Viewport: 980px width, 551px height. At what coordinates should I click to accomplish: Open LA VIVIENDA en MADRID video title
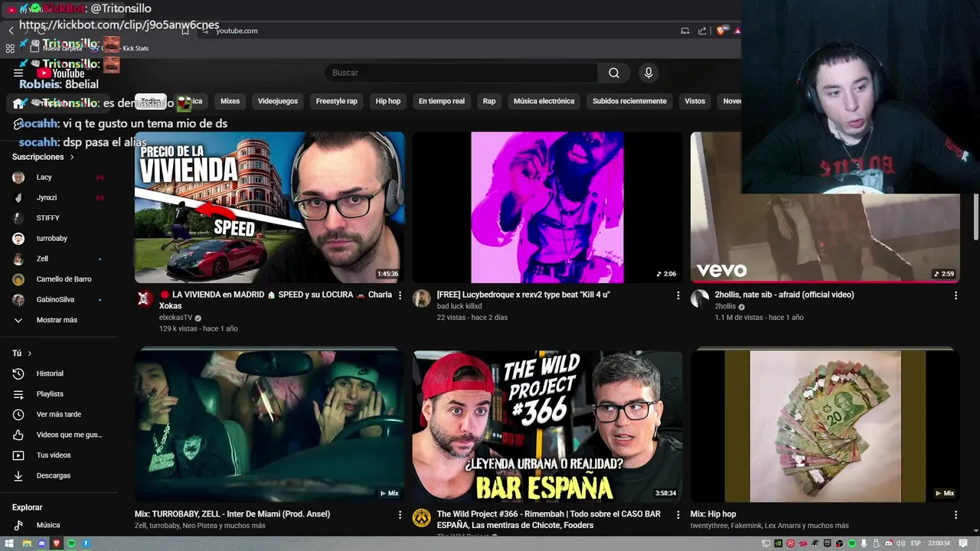click(x=276, y=300)
